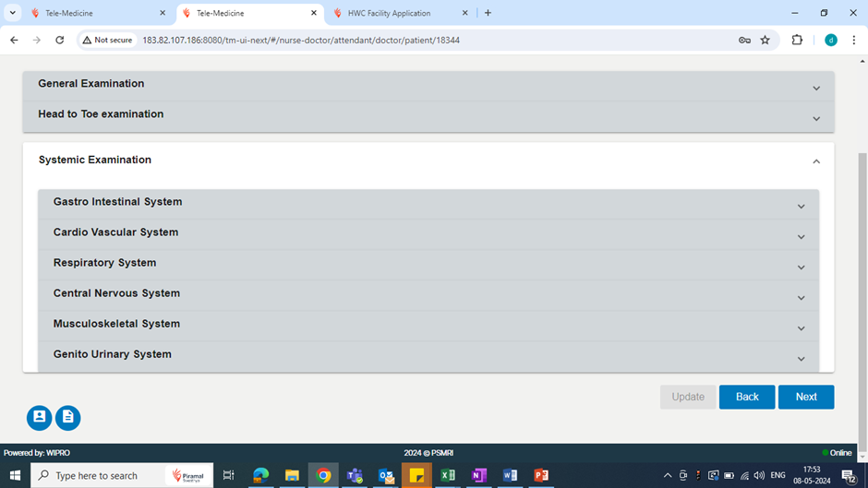Expand the Head to Toe examination section

(428, 116)
